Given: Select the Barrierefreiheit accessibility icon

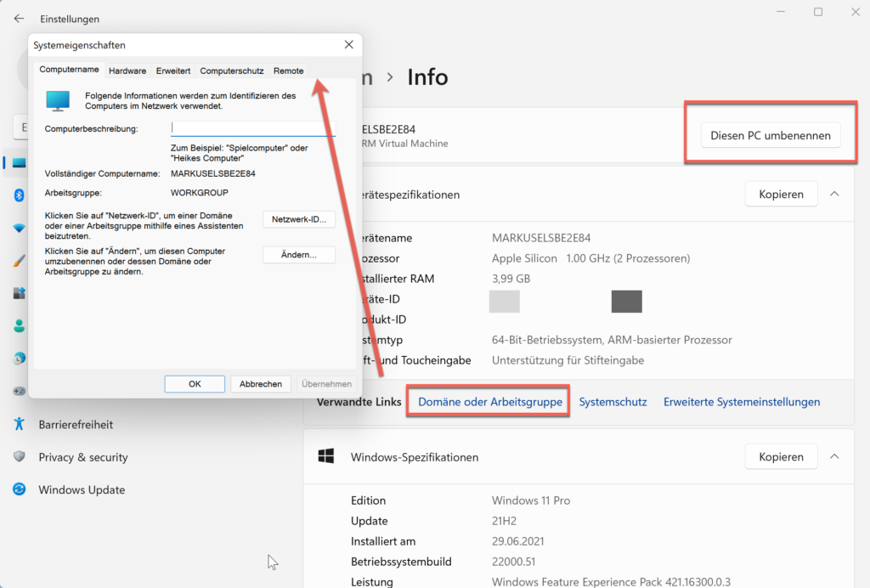Looking at the screenshot, I should click(19, 424).
